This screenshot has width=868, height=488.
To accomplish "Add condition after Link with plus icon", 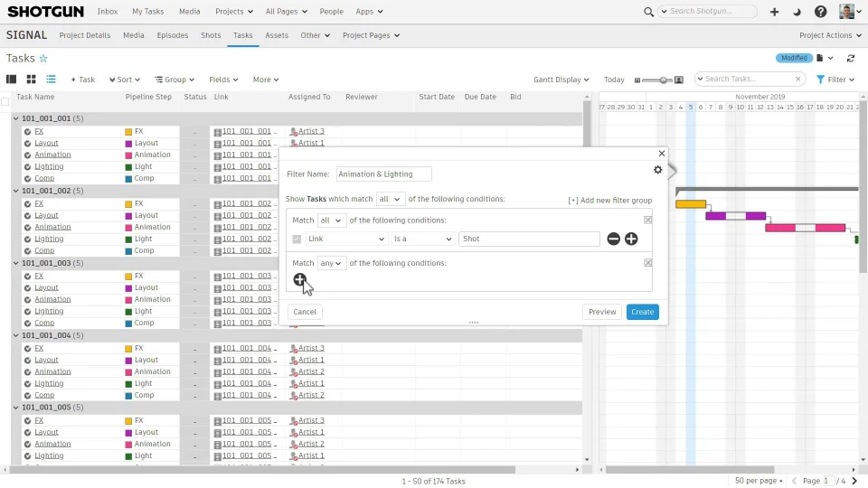I will [631, 239].
